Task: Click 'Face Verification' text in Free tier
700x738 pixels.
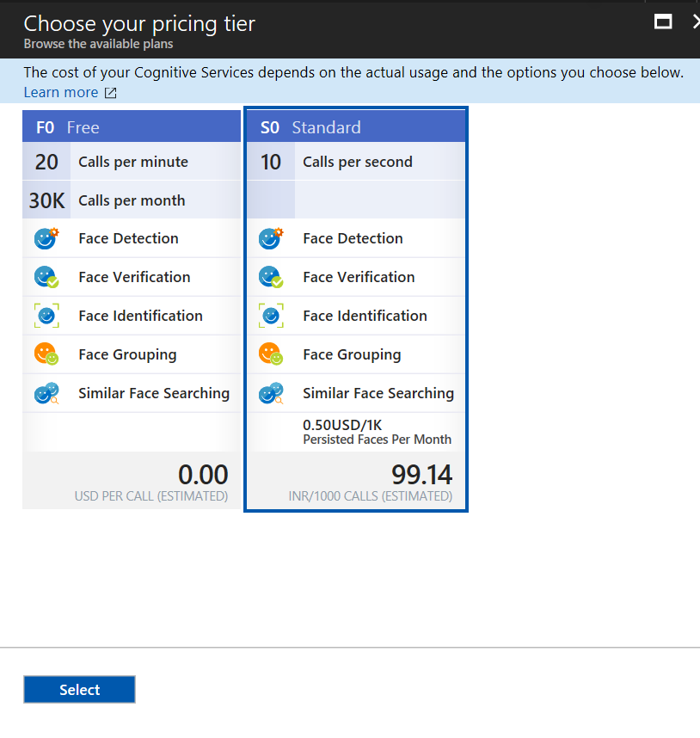Action: pos(134,277)
